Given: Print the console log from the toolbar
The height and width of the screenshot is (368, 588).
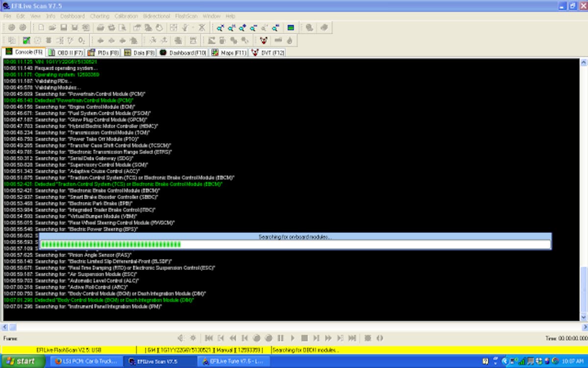Looking at the screenshot, I should [99, 27].
